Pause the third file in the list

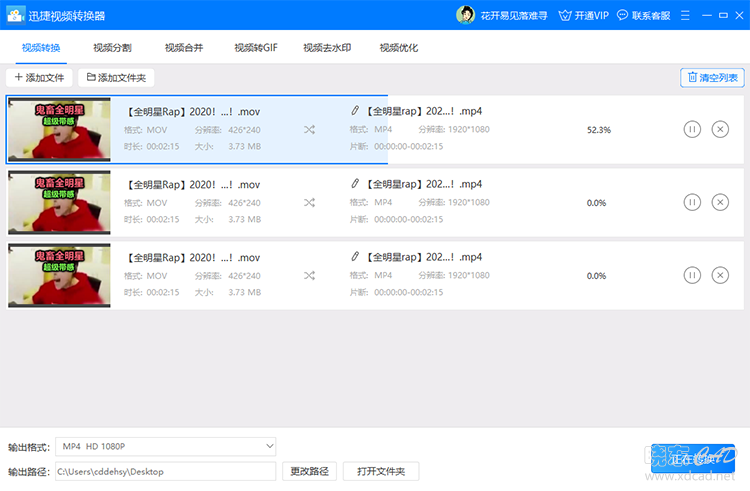(x=692, y=275)
